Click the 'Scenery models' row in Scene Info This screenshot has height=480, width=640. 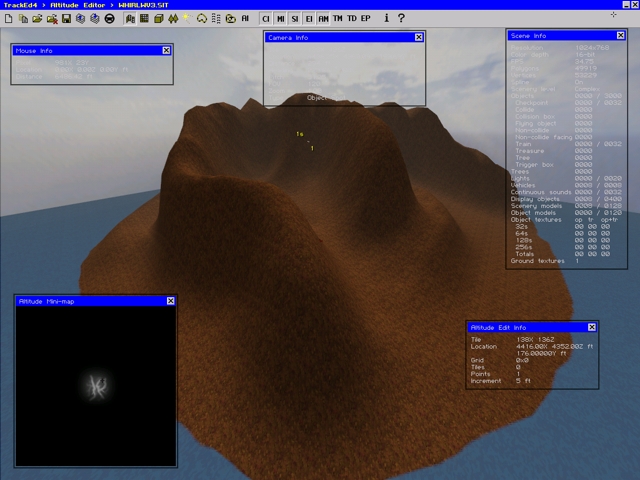(566, 206)
